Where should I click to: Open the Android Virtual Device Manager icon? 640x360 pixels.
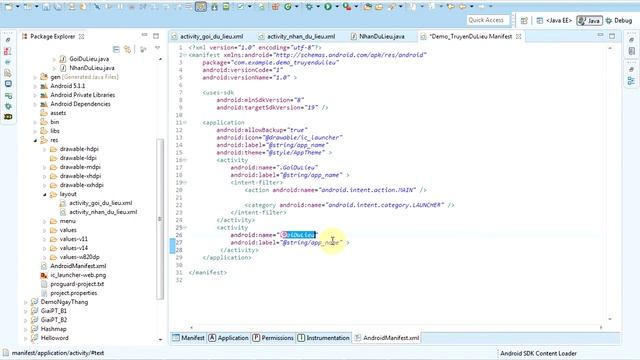(226, 7)
